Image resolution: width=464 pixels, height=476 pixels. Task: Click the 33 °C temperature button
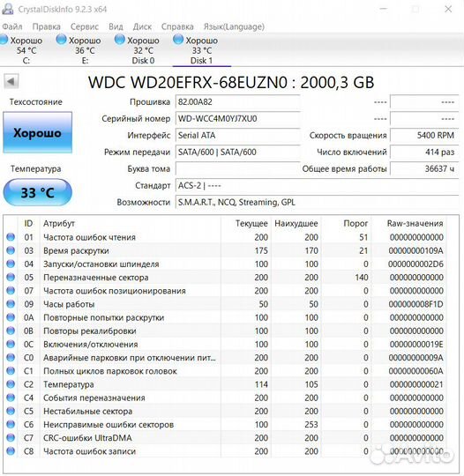tap(37, 192)
